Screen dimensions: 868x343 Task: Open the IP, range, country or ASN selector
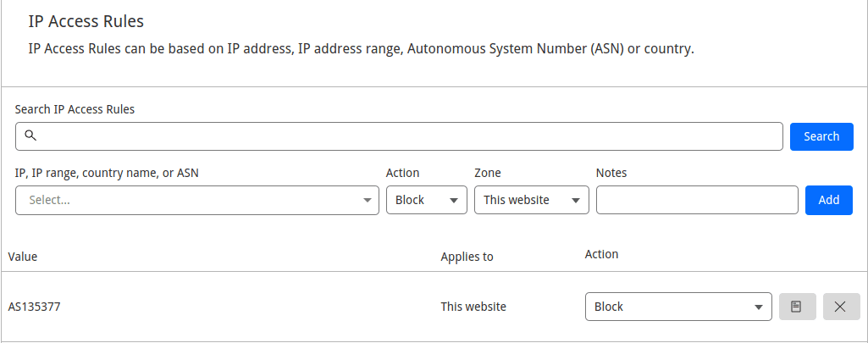pos(196,201)
